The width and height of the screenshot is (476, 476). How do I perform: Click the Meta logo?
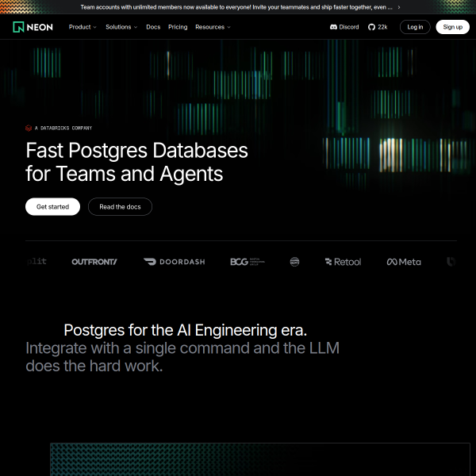click(x=404, y=262)
